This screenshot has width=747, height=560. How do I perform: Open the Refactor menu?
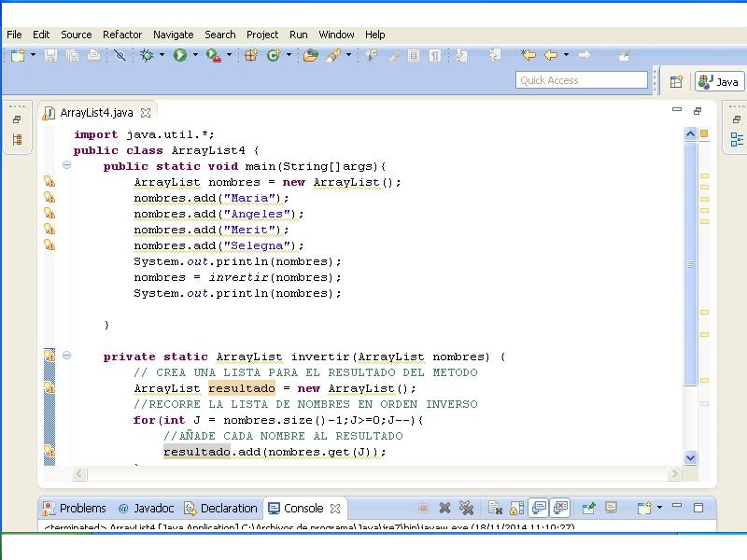pos(122,35)
